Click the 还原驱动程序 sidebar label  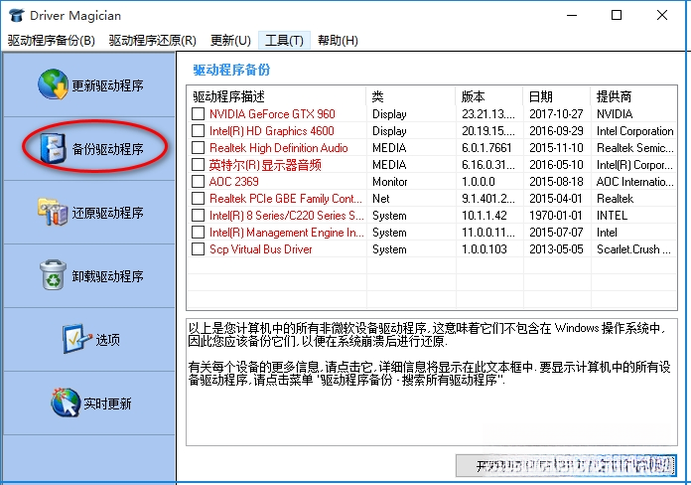pos(108,213)
